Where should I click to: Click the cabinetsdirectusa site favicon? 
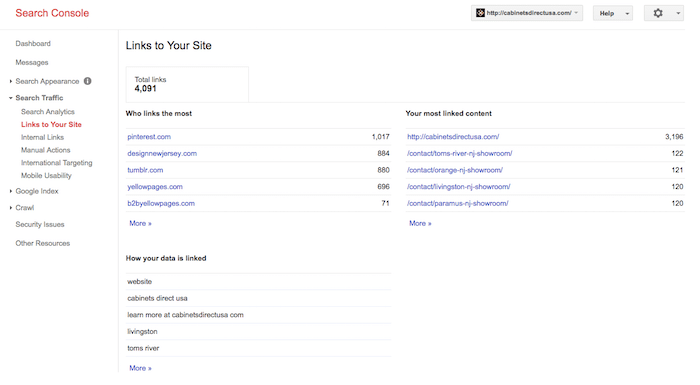(x=480, y=13)
